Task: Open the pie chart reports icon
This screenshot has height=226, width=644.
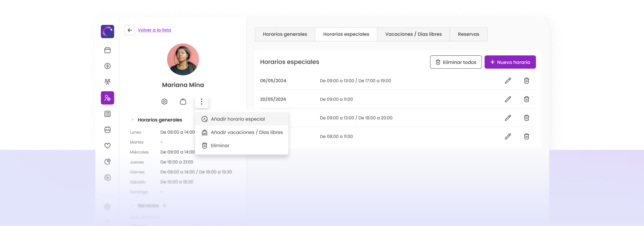Action: pos(108,161)
